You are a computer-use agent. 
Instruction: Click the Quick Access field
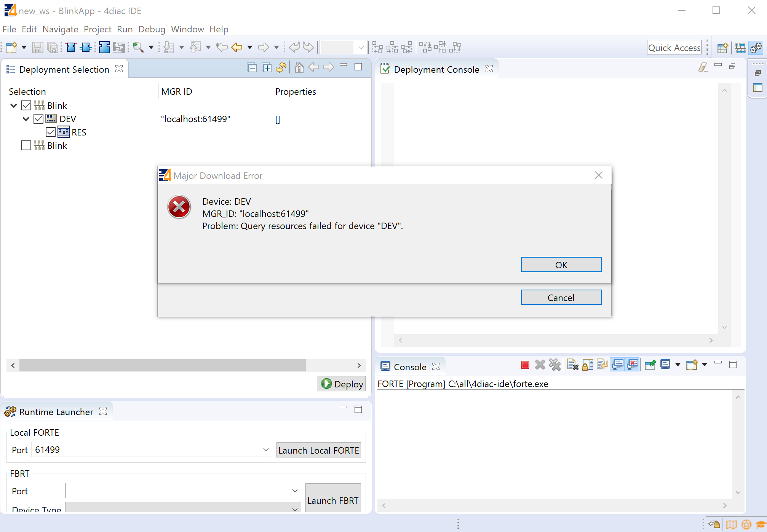pos(674,48)
